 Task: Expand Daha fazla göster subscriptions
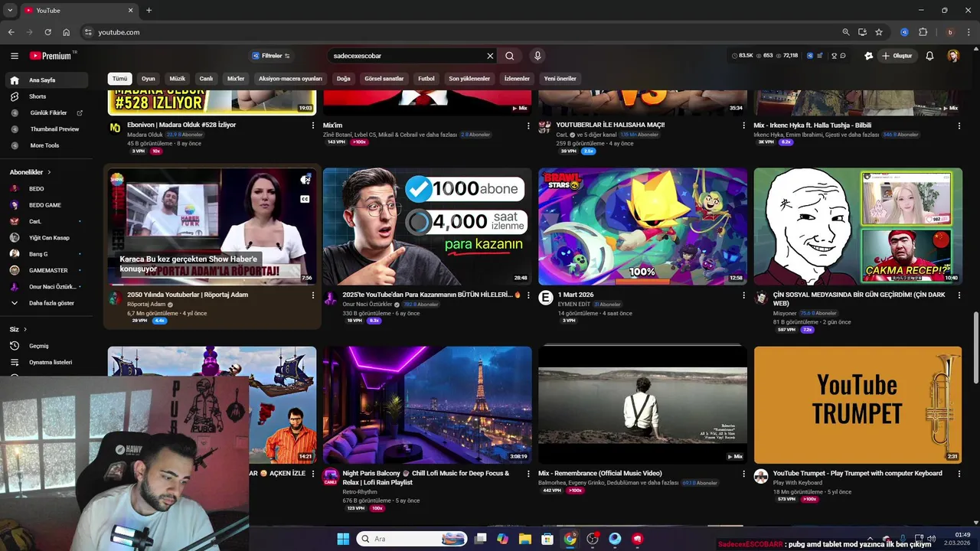pos(51,303)
